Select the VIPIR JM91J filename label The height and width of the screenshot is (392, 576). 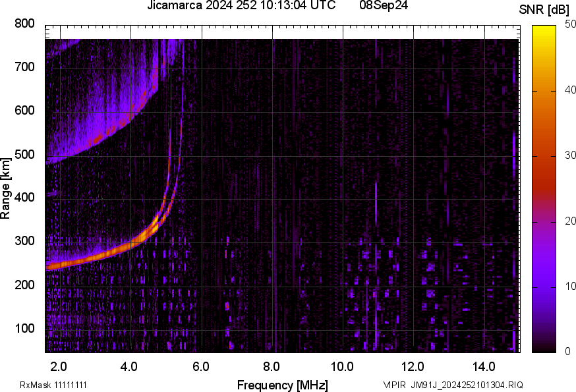tap(453, 385)
